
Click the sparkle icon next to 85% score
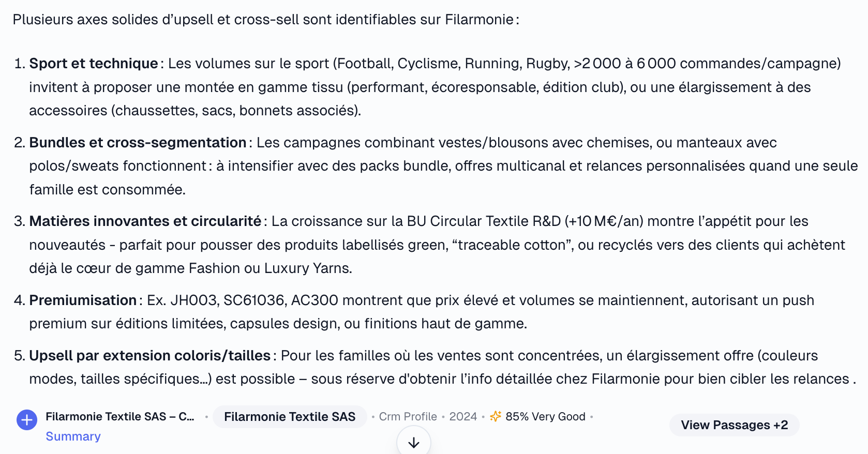tap(496, 416)
